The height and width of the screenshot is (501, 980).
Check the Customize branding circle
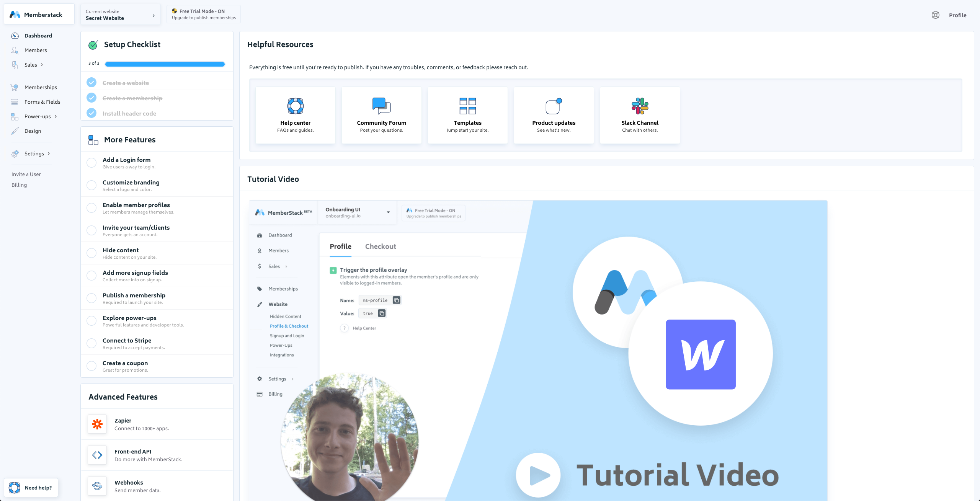tap(91, 185)
